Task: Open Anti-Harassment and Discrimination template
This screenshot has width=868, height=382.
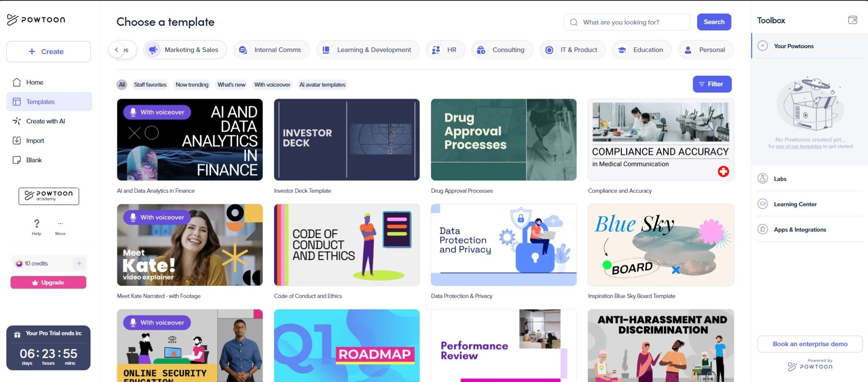Action: click(661, 346)
